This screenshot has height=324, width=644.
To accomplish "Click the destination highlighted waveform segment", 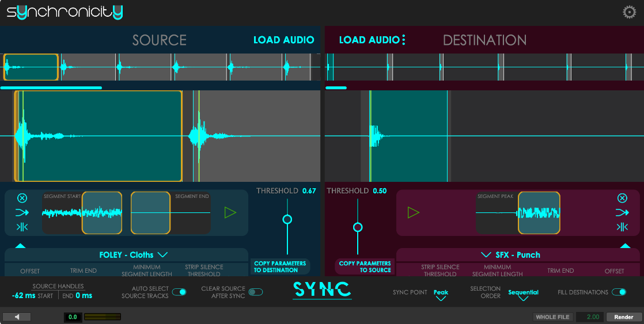I will 408,136.
